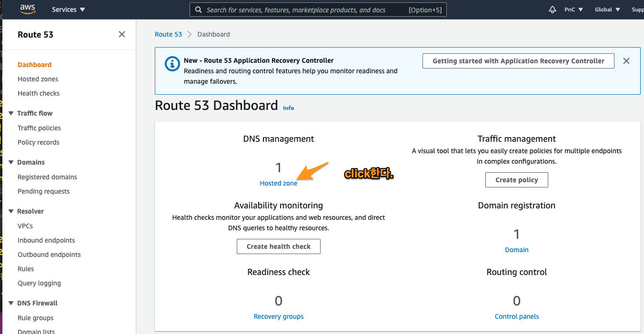The height and width of the screenshot is (334, 644).
Task: Open the Info link beside dashboard title
Action: point(288,108)
